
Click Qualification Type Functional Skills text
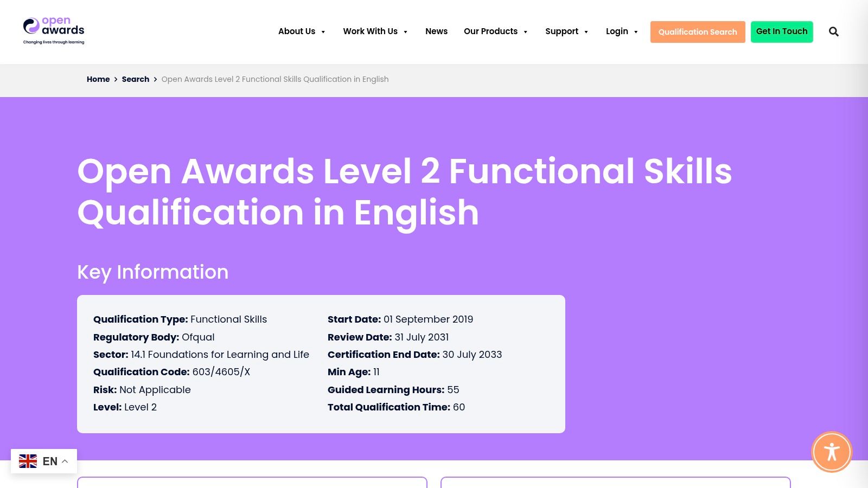[x=180, y=319]
